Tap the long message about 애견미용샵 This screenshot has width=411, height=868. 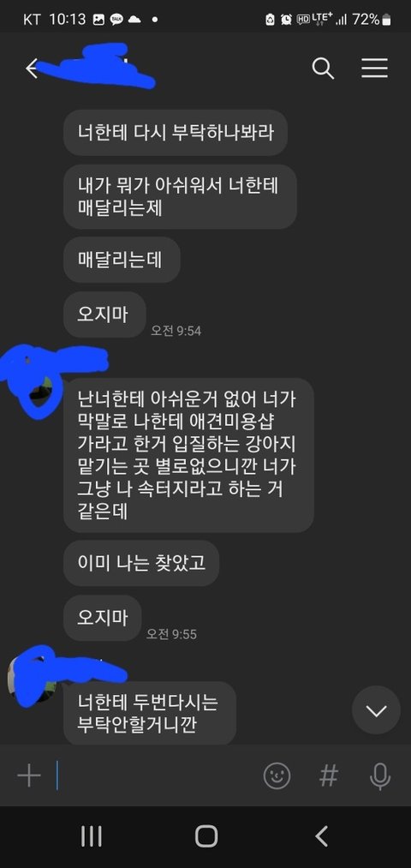click(x=188, y=456)
